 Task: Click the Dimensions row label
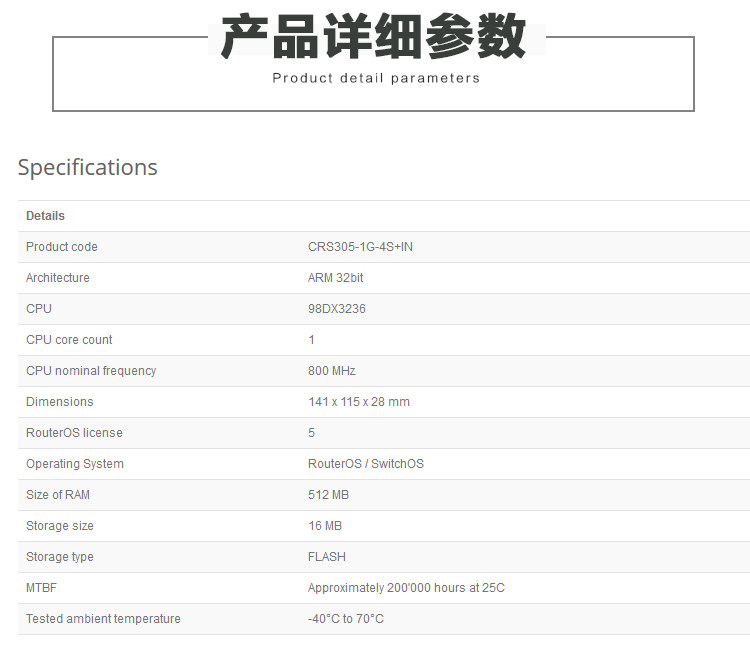pos(60,402)
